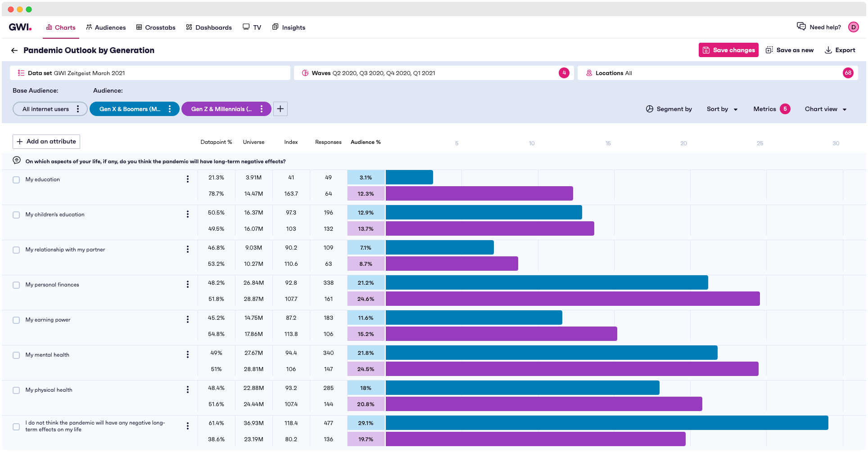The width and height of the screenshot is (868, 452).
Task: Open Gen Z & Millennials audience options menu
Action: pos(261,108)
